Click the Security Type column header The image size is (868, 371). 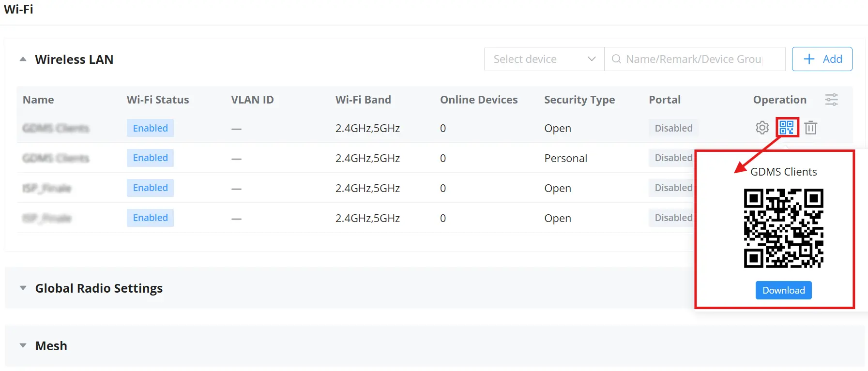point(579,100)
